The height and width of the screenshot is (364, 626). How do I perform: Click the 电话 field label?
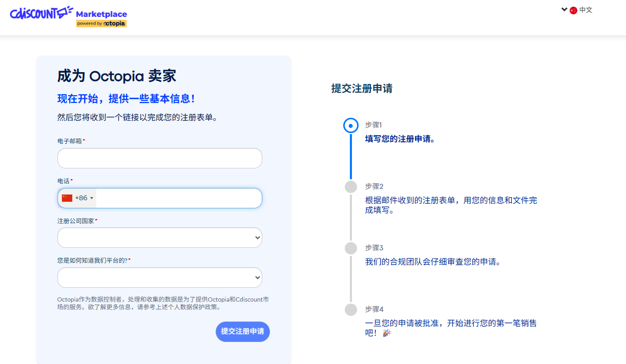(64, 181)
